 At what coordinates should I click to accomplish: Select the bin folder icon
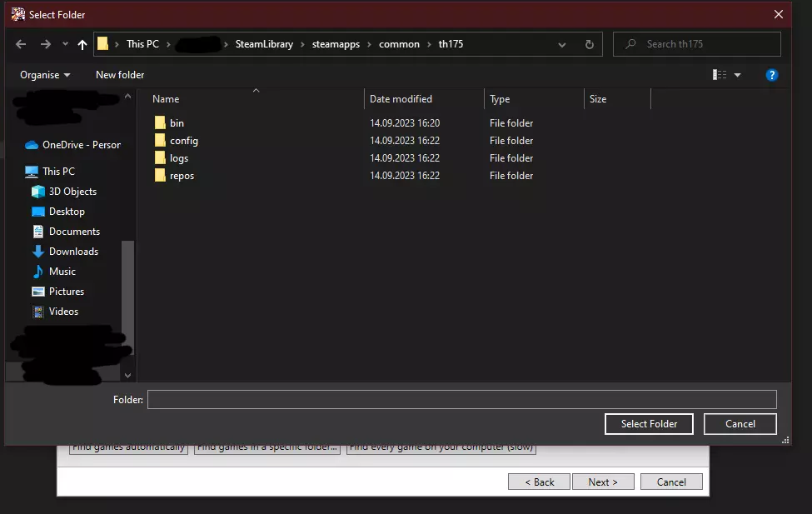pos(160,122)
